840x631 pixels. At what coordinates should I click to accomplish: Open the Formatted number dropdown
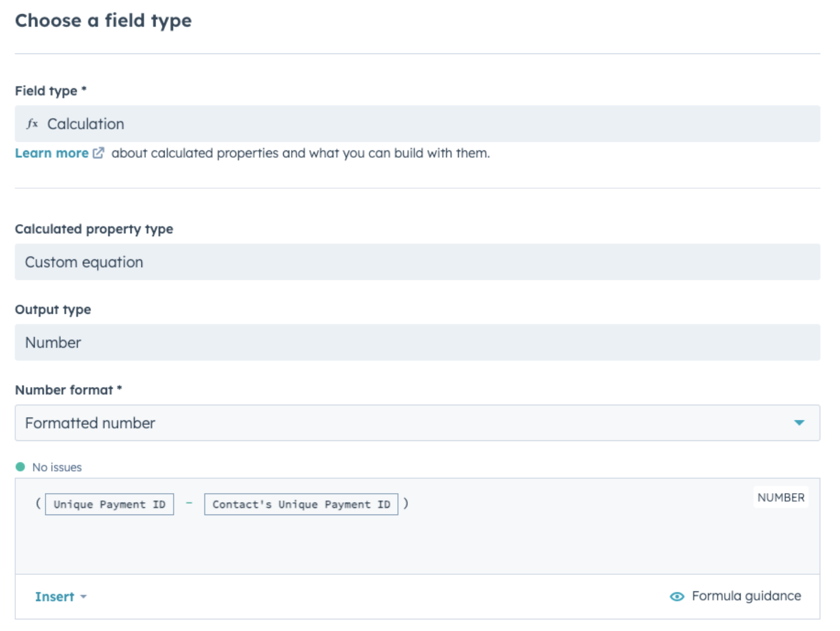(417, 423)
